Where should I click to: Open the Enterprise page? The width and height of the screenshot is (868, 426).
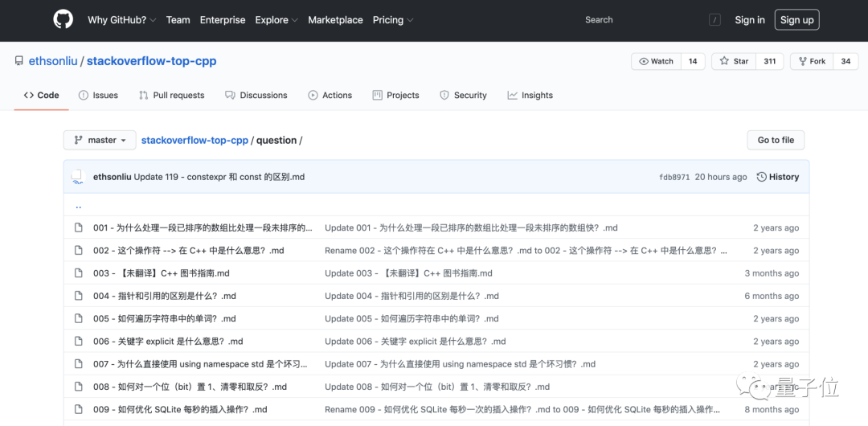pyautogui.click(x=223, y=20)
